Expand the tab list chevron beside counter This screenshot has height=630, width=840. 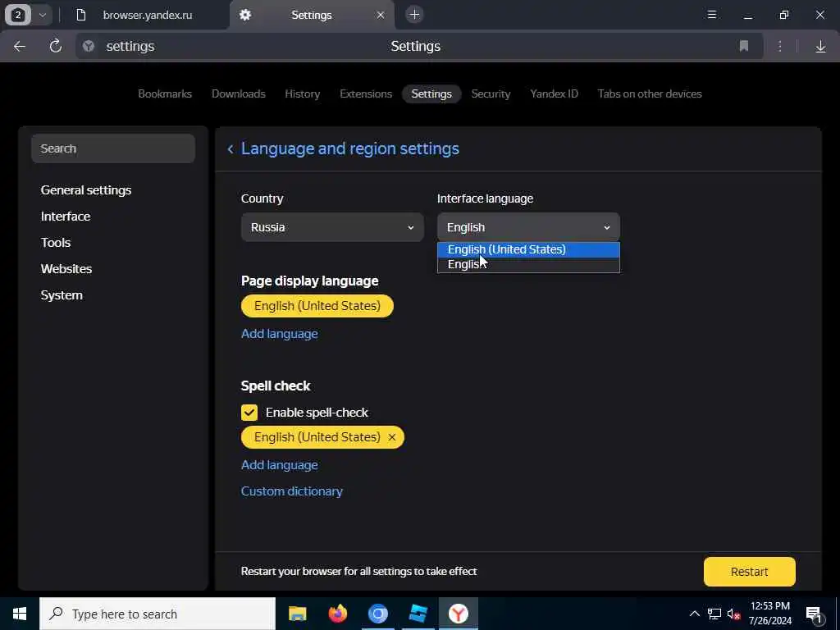point(43,15)
